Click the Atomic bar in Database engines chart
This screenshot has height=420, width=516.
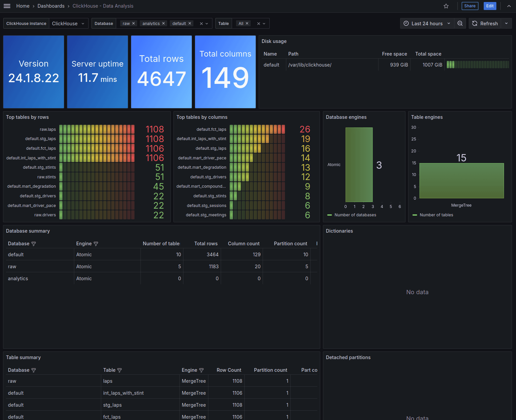(x=359, y=165)
